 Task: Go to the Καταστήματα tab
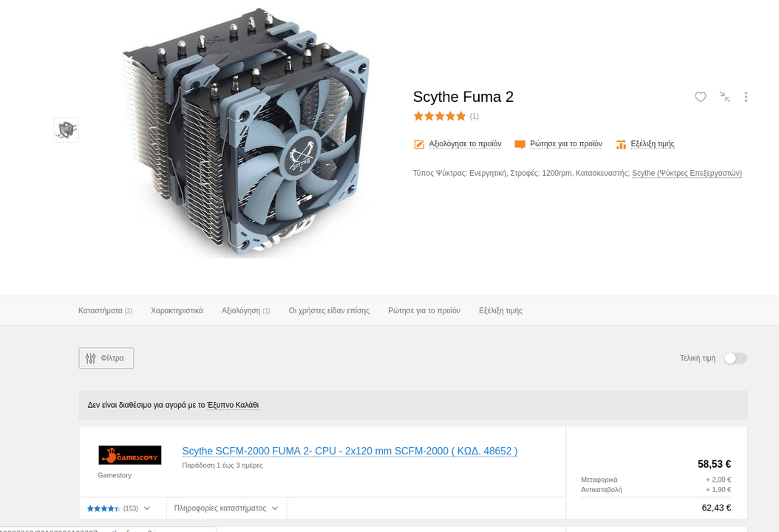(105, 310)
